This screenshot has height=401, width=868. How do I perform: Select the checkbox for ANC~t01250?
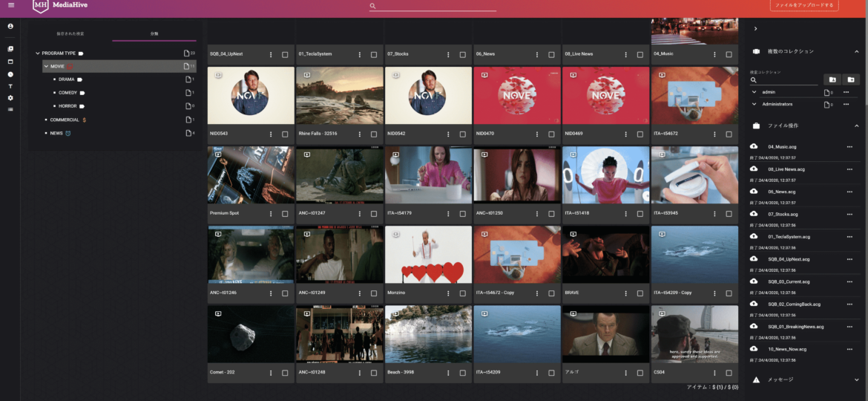[x=551, y=213]
